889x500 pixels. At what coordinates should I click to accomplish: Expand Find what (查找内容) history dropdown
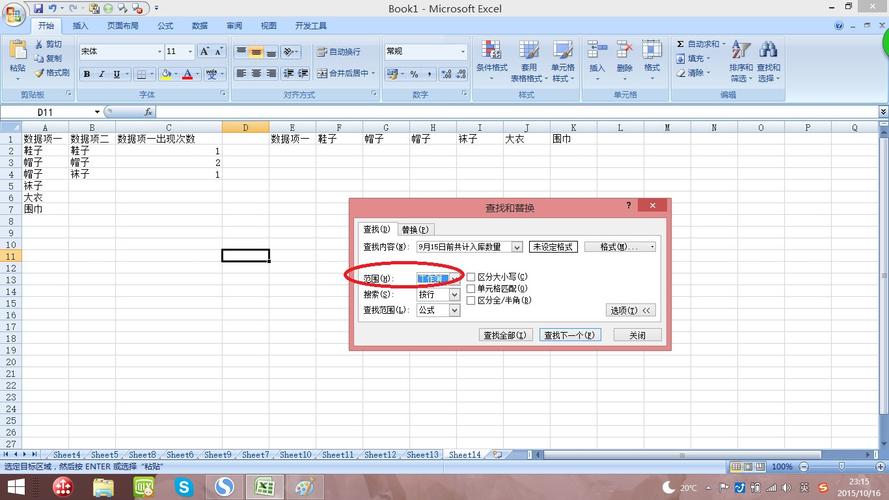pyautogui.click(x=517, y=247)
